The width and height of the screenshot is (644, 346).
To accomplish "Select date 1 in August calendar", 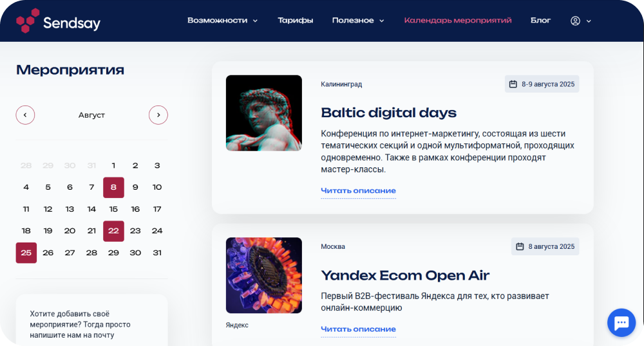I will click(113, 166).
